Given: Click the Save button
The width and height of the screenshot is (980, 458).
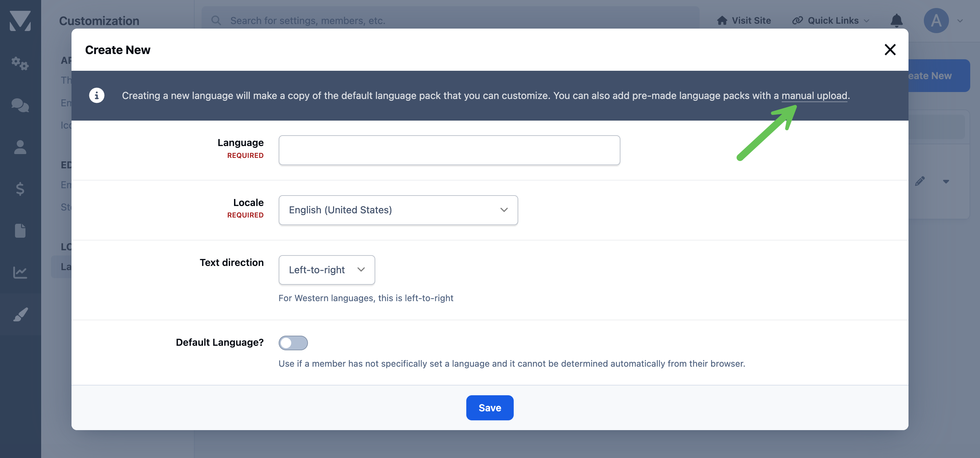Looking at the screenshot, I should click(490, 407).
